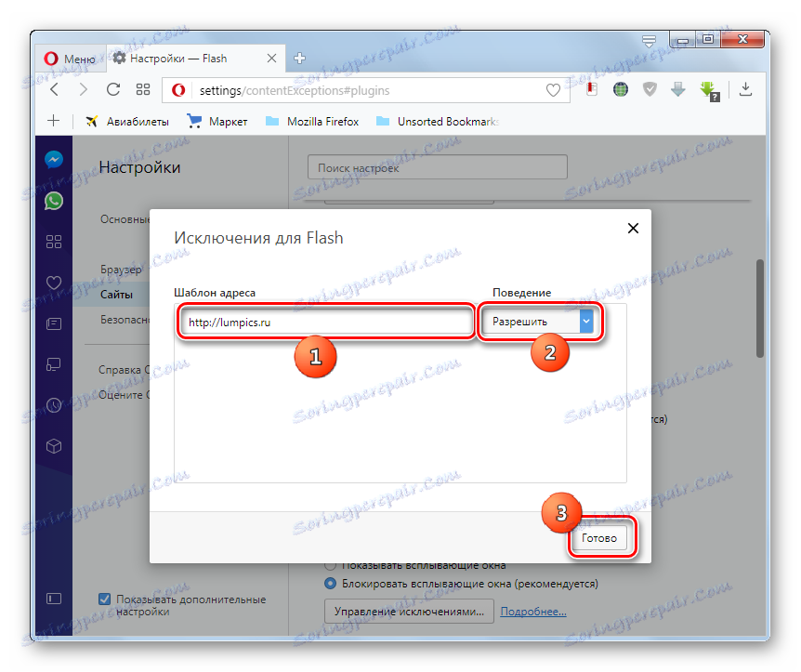This screenshot has width=801, height=672.
Task: Click the Поиск настроек search field
Action: click(438, 167)
